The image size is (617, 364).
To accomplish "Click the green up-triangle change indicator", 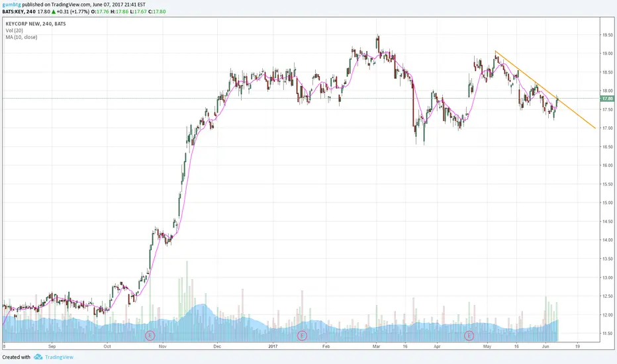I will click(54, 12).
